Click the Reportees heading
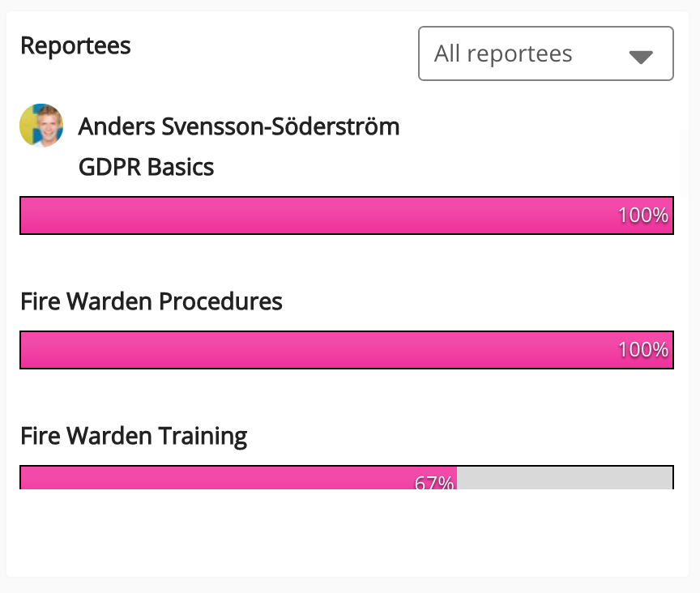700x593 pixels. point(75,45)
